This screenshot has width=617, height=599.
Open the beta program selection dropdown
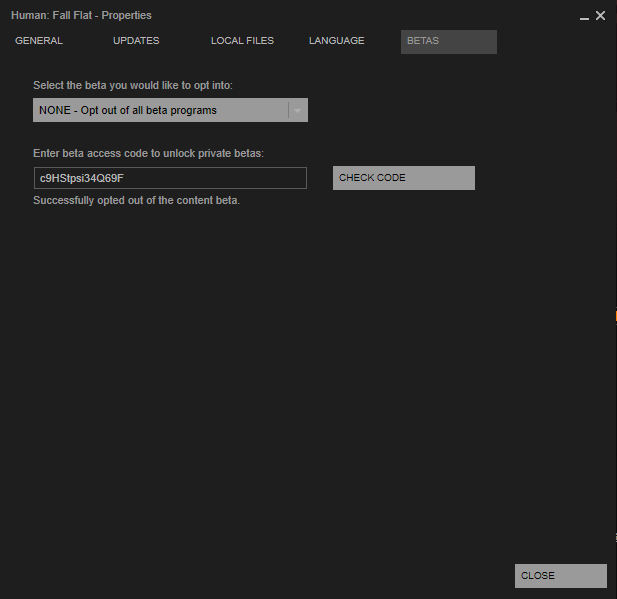(x=170, y=110)
